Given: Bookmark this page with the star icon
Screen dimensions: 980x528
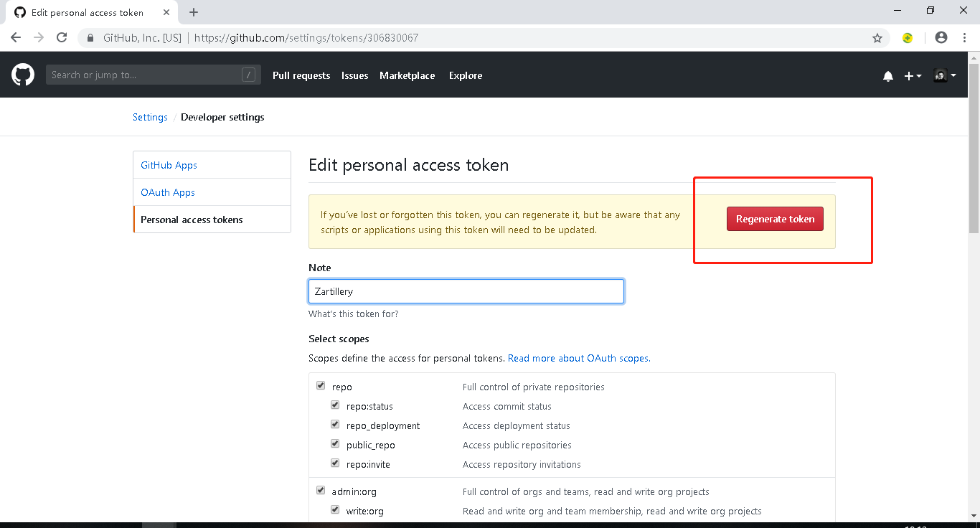Looking at the screenshot, I should click(877, 38).
